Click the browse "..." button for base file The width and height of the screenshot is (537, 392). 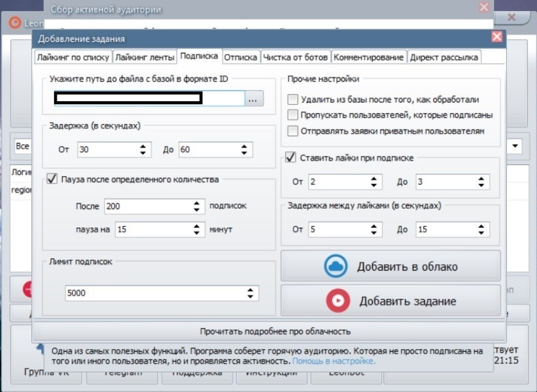tap(254, 98)
